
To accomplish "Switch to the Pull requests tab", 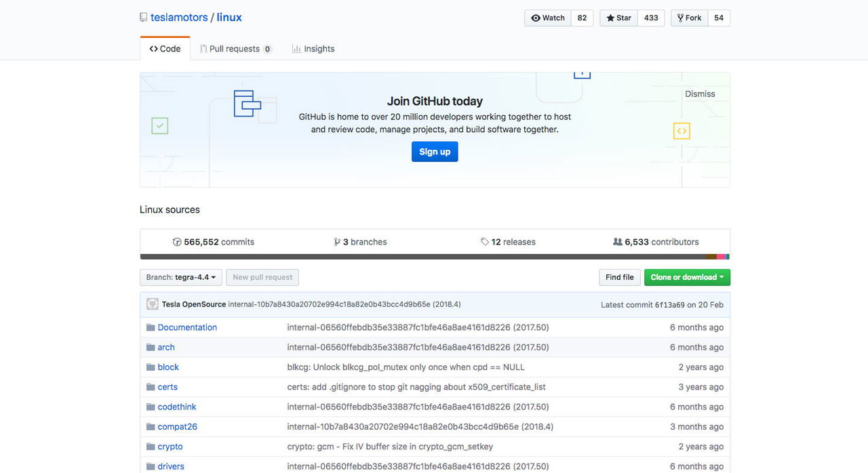I will (x=236, y=49).
